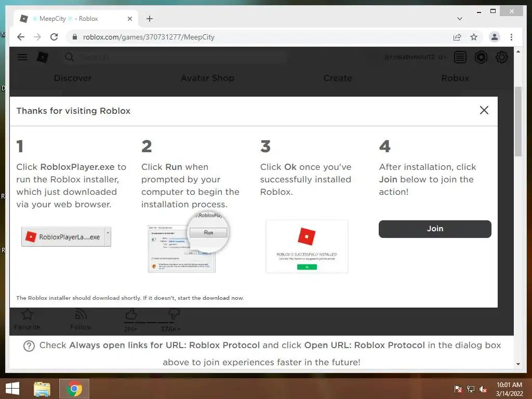Open the Action Center flag icon
Viewport: 532px width, 399px height.
point(458,389)
